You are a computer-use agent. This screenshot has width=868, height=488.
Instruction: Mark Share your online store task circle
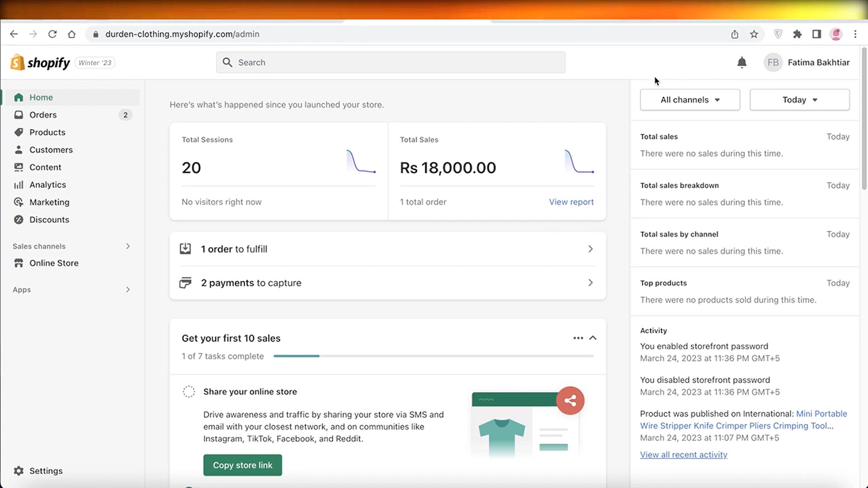189,392
